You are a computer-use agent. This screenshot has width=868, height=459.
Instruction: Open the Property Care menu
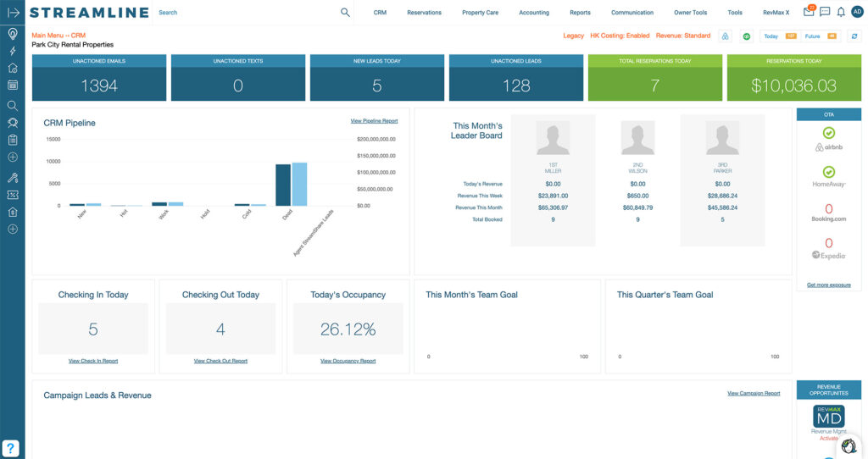480,12
